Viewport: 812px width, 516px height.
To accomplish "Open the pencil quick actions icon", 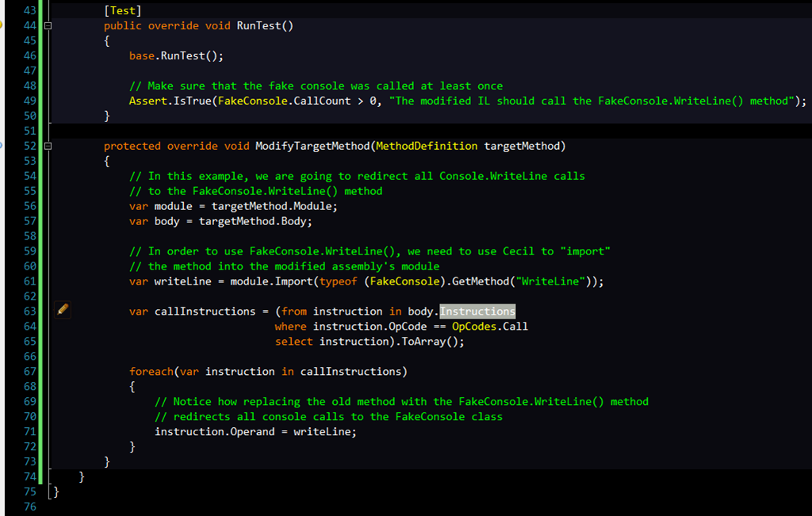I will tap(63, 309).
